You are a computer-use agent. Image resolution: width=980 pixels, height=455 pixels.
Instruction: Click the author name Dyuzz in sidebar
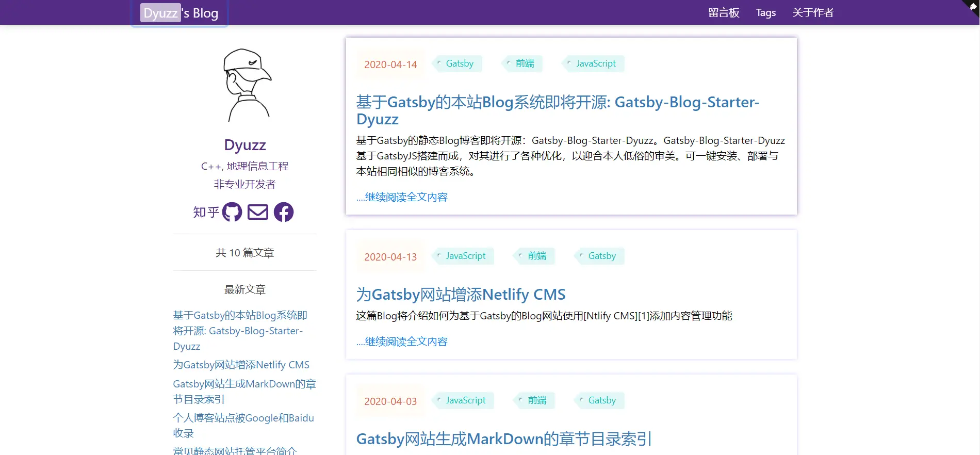245,145
